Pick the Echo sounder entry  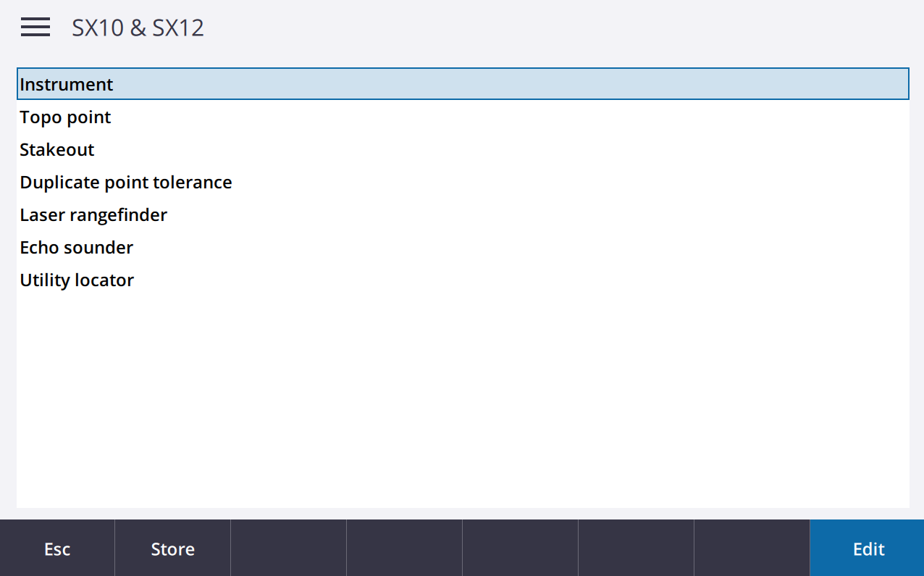click(x=463, y=247)
